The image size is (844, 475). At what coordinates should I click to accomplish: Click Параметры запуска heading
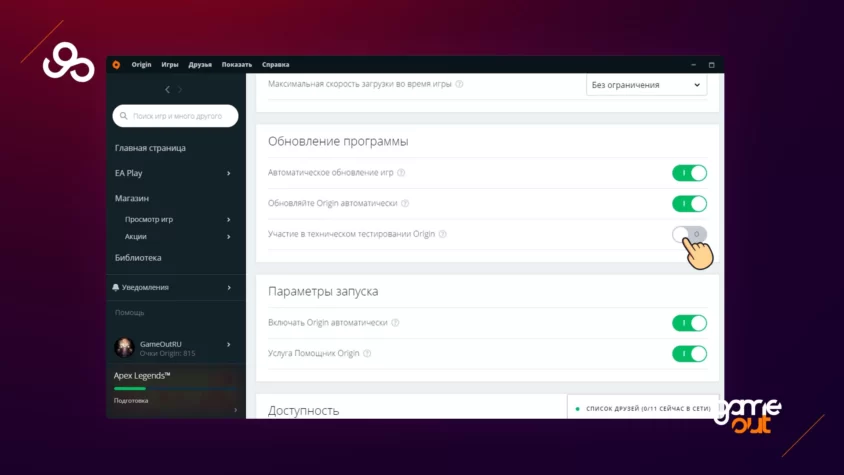click(323, 291)
